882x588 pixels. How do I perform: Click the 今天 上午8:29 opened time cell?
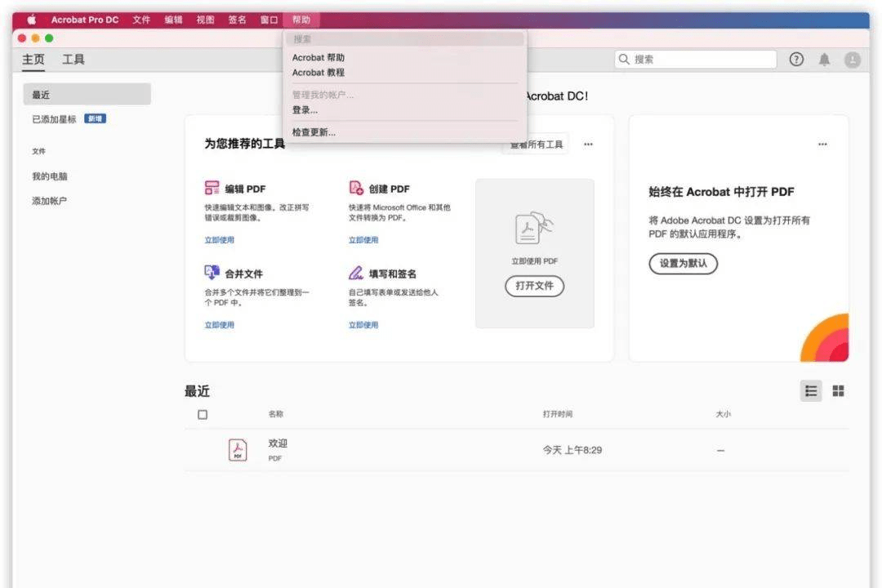(x=572, y=450)
